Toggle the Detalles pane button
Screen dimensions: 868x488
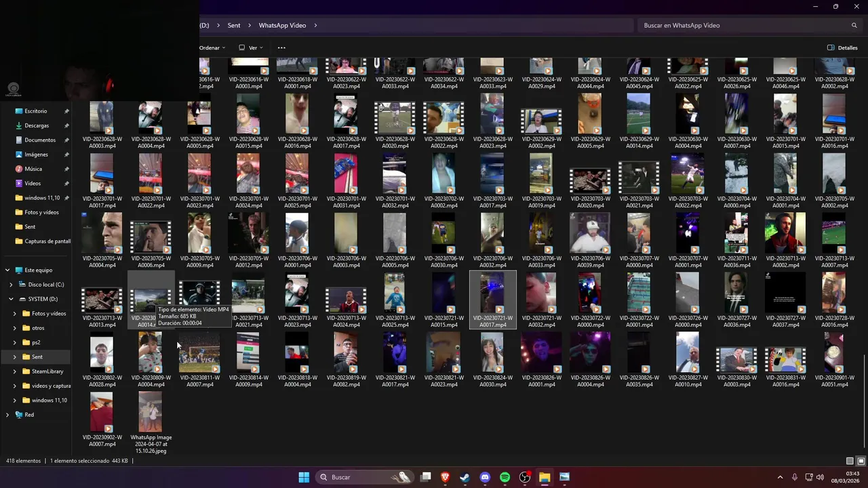click(x=842, y=47)
